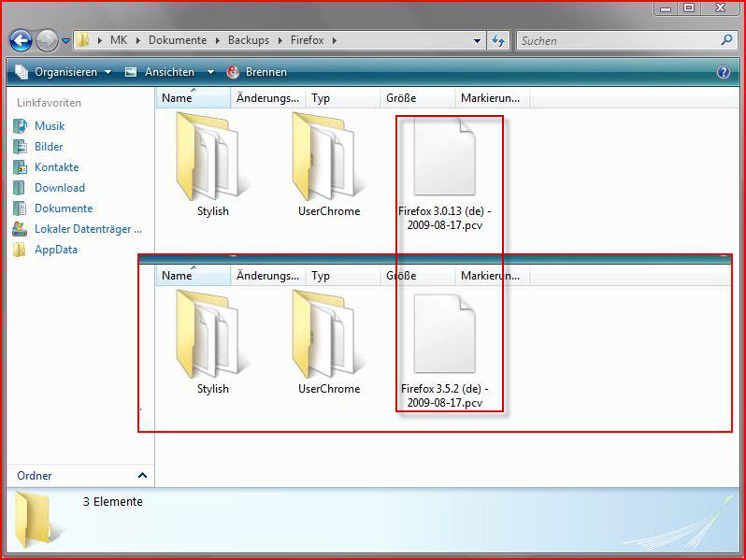Select Dokumente in the address breadcrumb
746x560 pixels.
pos(178,40)
